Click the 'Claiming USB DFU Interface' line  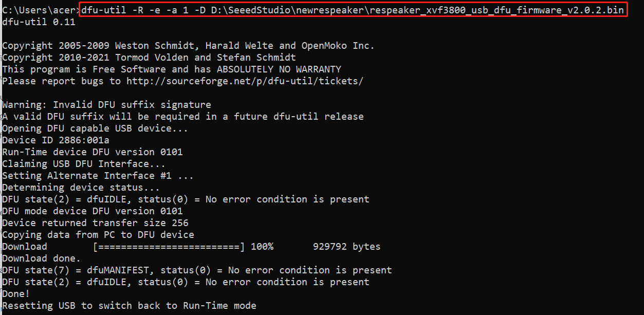coord(84,164)
